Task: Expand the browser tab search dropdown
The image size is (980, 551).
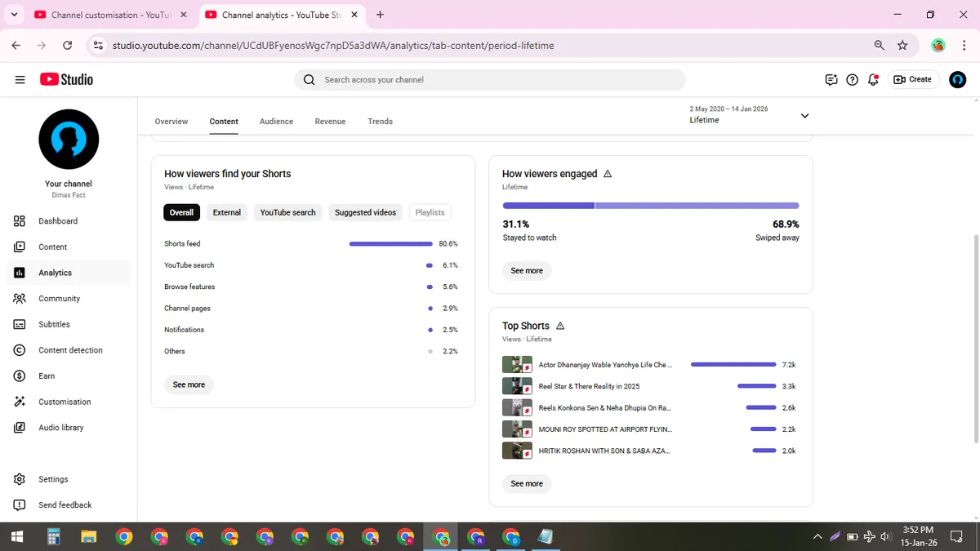Action: click(15, 15)
